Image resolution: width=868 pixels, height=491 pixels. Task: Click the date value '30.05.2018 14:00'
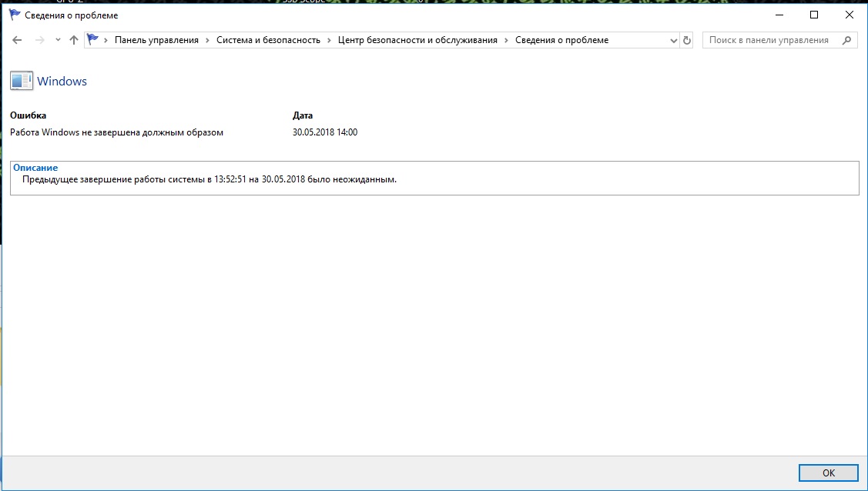325,132
